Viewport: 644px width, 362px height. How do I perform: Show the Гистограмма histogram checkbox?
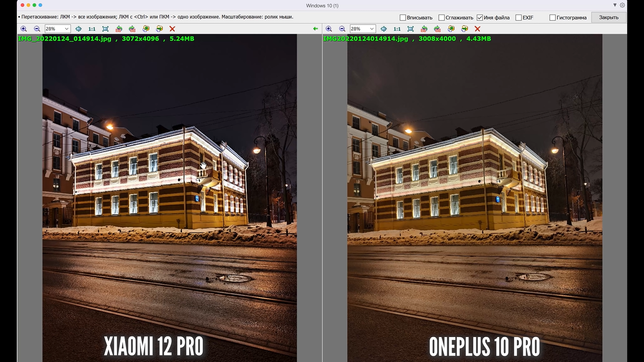tap(553, 18)
